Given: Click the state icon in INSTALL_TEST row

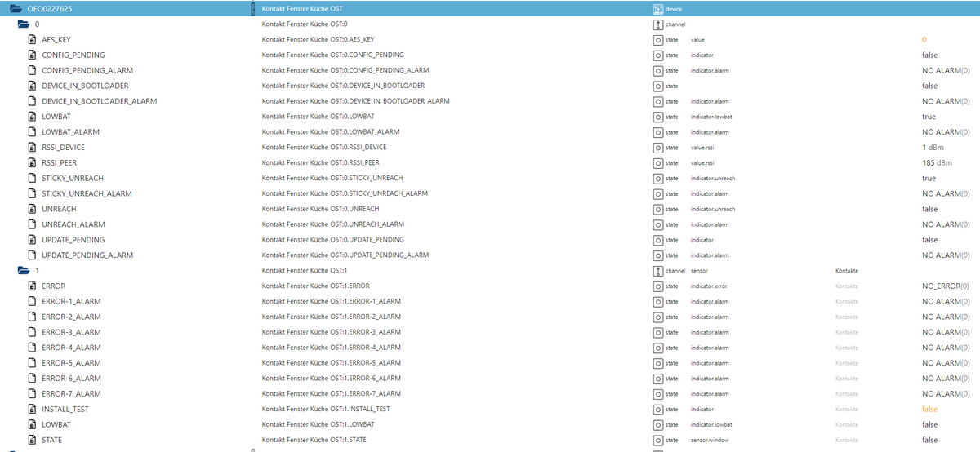Looking at the screenshot, I should click(x=658, y=409).
